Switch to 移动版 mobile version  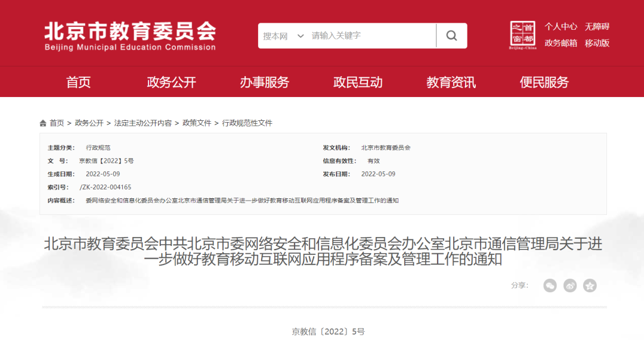[597, 43]
